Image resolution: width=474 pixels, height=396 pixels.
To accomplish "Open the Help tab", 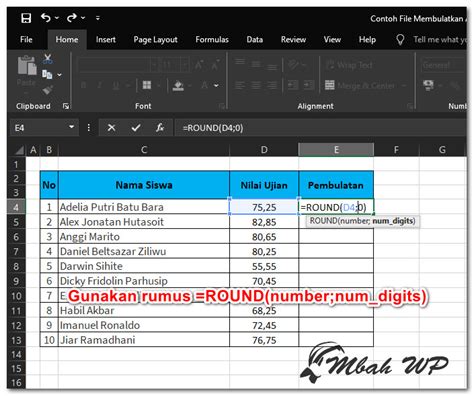I will [367, 39].
